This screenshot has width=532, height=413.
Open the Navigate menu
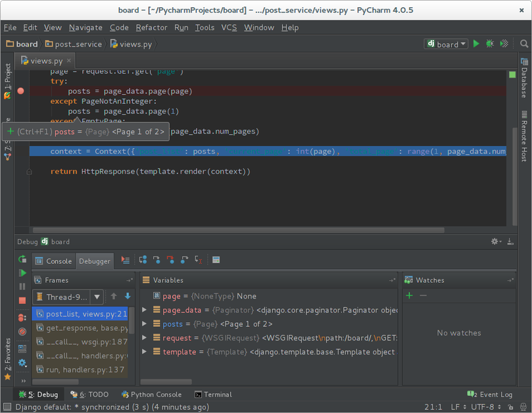coord(85,28)
